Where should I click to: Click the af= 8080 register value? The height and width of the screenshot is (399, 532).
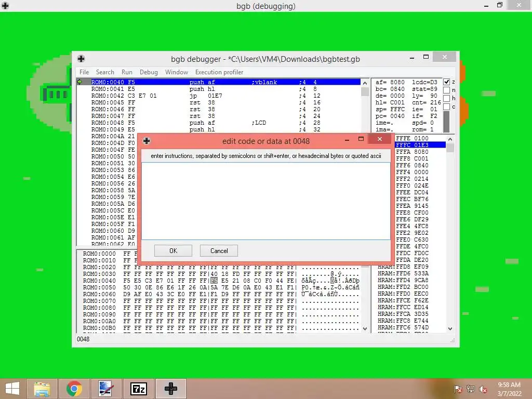[390, 82]
